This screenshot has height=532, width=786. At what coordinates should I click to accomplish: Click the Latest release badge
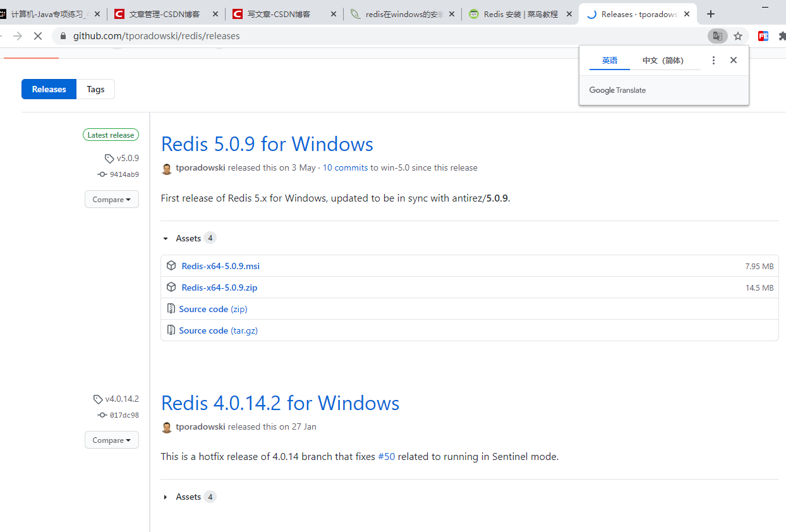tap(111, 135)
